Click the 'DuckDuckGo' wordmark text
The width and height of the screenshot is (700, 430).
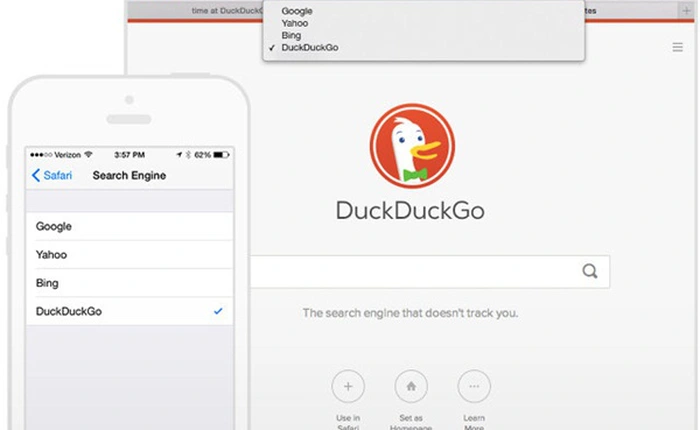410,210
